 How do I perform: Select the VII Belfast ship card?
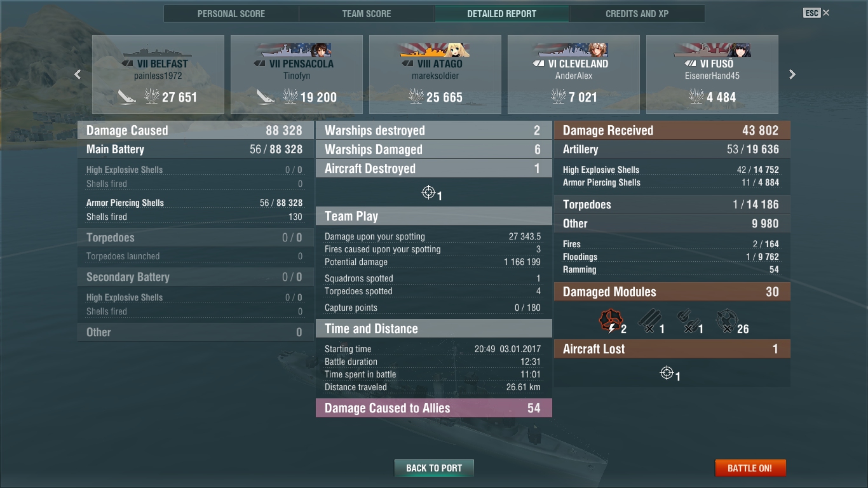pyautogui.click(x=158, y=74)
